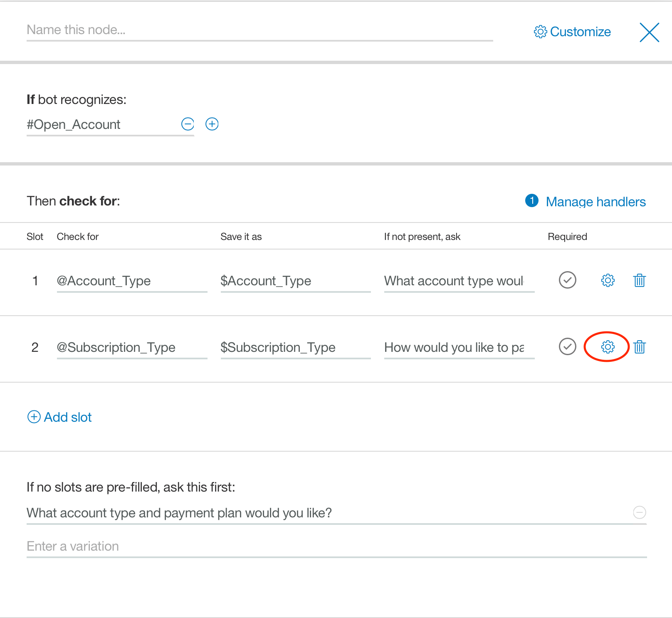Click the Name this node field
This screenshot has height=618, width=672.
point(259,30)
